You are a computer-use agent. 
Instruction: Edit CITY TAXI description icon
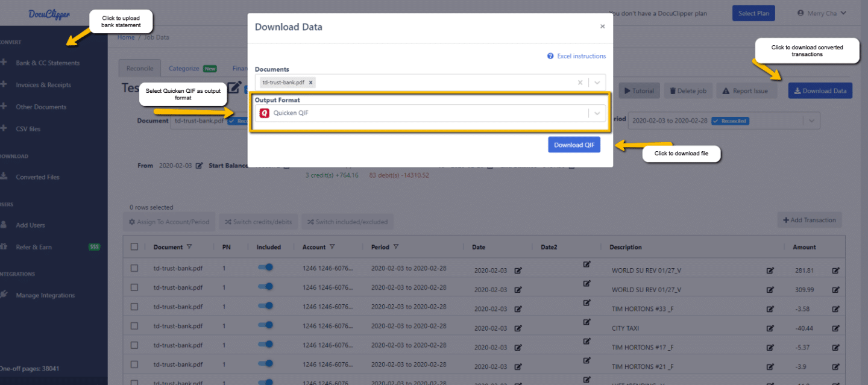770,328
